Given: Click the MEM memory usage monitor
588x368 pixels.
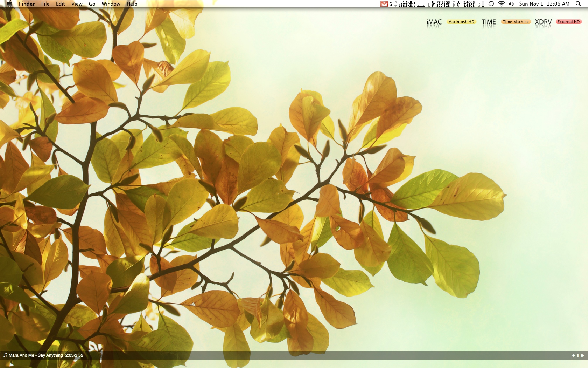Looking at the screenshot, I should 464,4.
